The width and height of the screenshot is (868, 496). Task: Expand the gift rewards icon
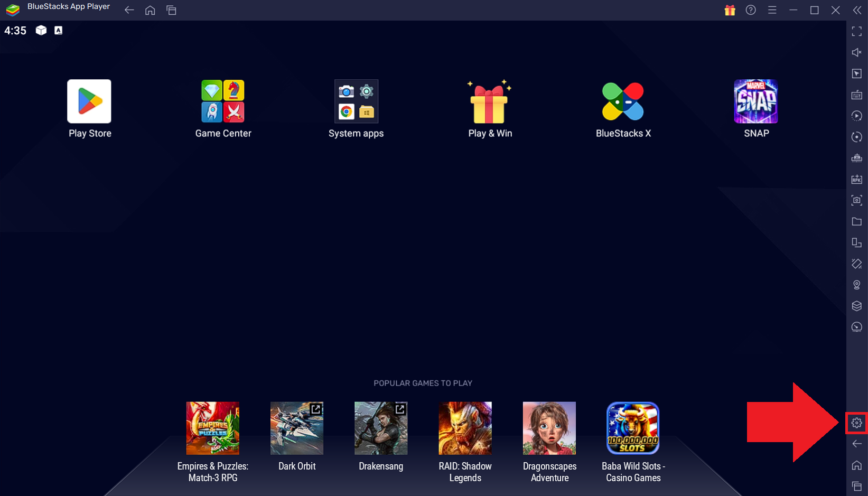point(730,10)
